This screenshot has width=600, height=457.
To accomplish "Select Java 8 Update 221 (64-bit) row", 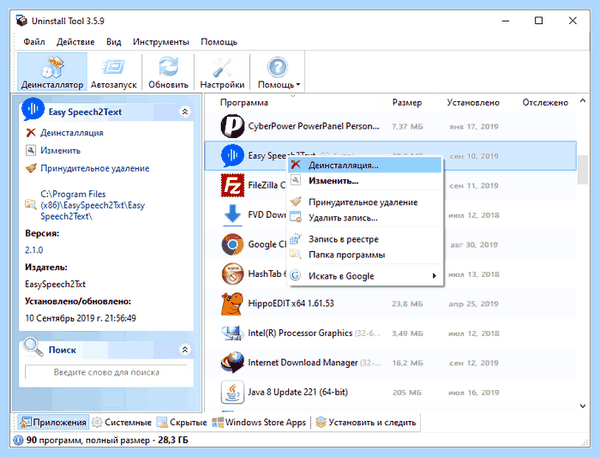I will pyautogui.click(x=390, y=392).
